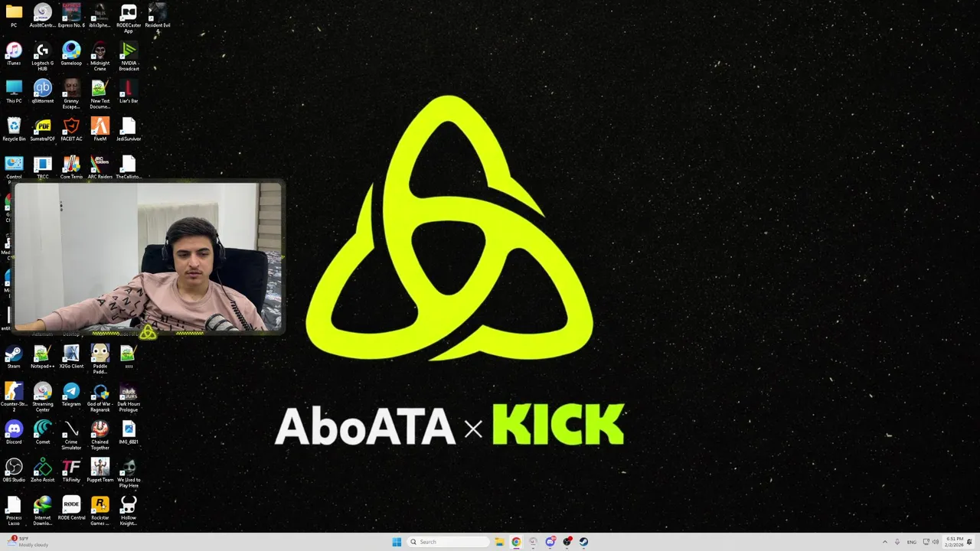
Task: Click the taskbar Search box
Action: tap(448, 542)
